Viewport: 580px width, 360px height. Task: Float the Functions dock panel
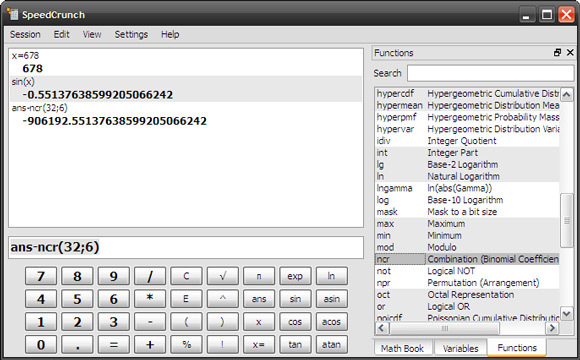pyautogui.click(x=557, y=53)
